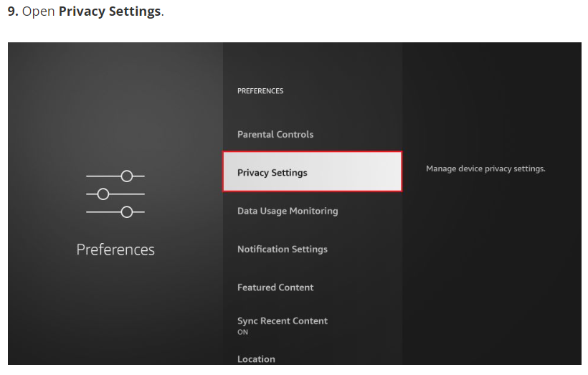Click the word 'Open' in the instruction
The height and width of the screenshot is (375, 588).
tap(39, 13)
